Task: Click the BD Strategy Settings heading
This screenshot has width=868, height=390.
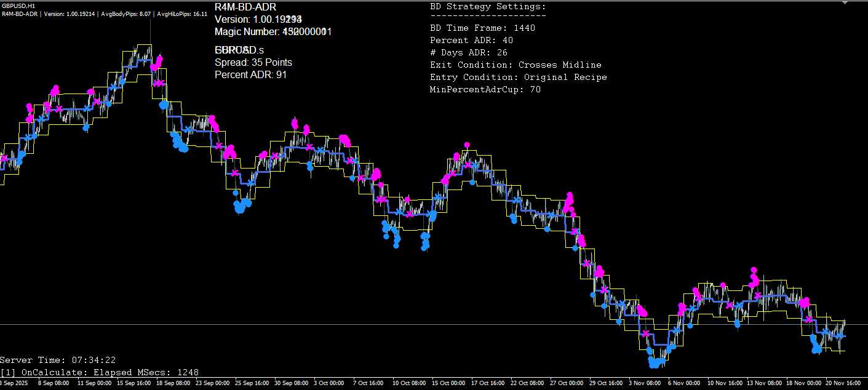Action: (487, 7)
